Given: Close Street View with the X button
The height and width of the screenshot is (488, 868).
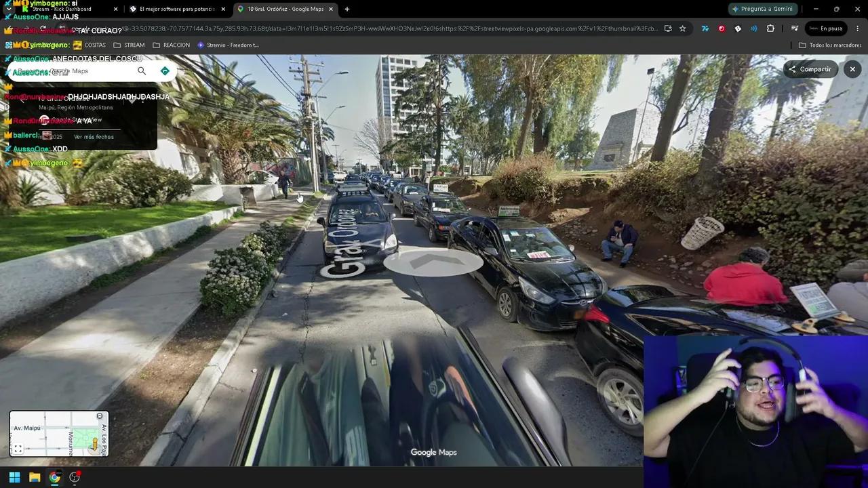Looking at the screenshot, I should coord(852,69).
